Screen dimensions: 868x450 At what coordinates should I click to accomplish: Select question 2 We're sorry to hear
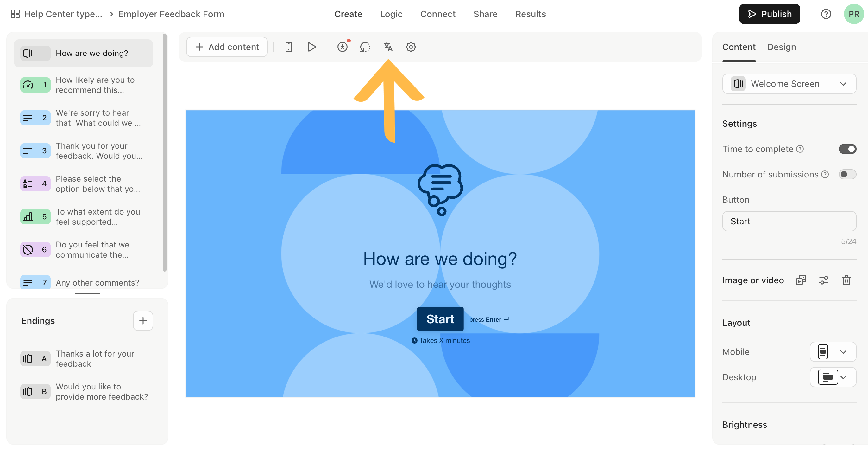(83, 118)
